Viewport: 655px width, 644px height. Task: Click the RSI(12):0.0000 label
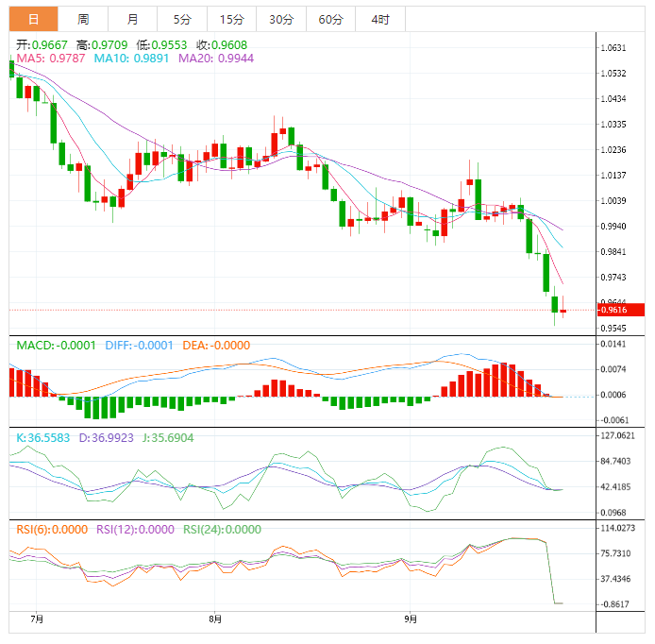pyautogui.click(x=135, y=530)
